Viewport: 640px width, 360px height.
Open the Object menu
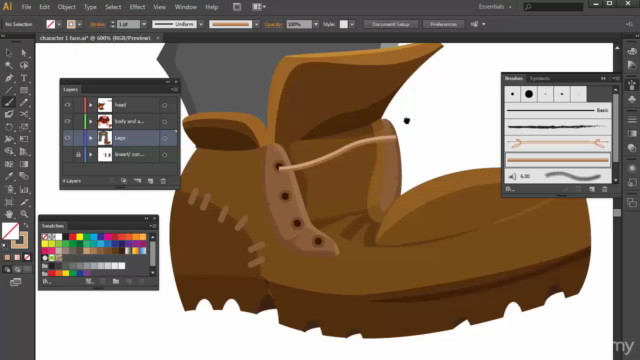coord(67,7)
